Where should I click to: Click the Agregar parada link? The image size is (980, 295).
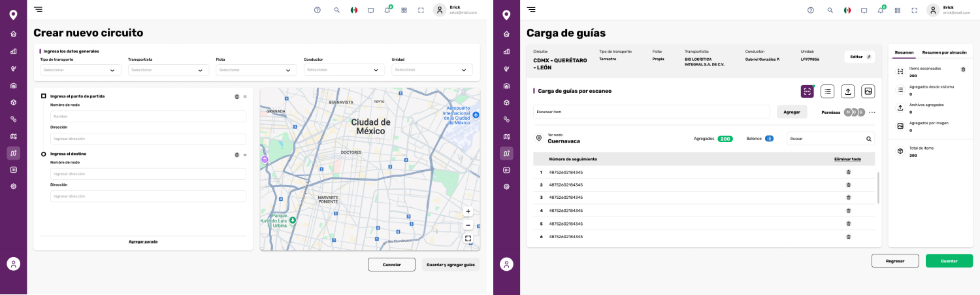click(x=143, y=241)
